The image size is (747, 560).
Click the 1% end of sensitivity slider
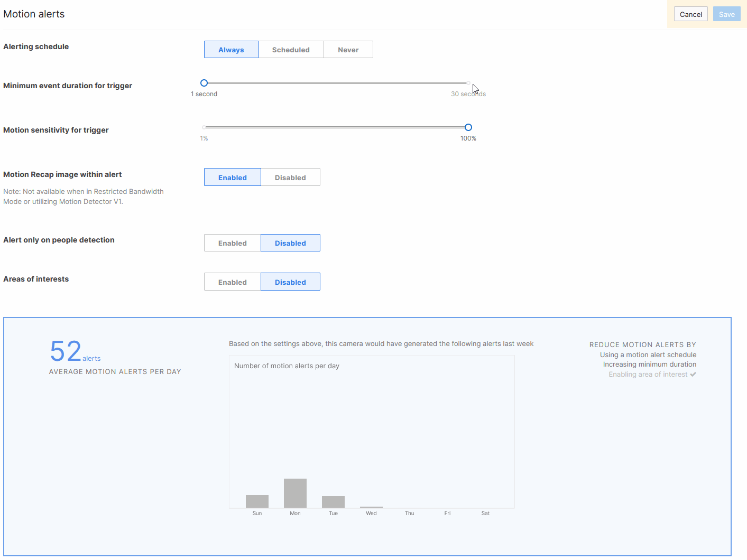coord(204,127)
